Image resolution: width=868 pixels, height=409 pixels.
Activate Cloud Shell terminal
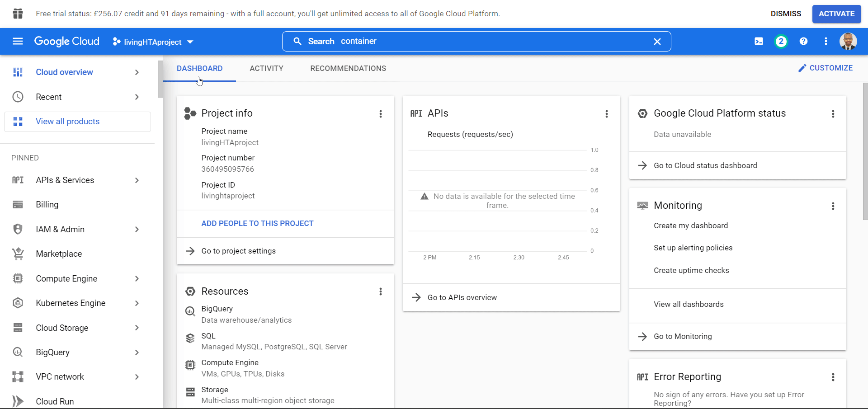coord(759,41)
